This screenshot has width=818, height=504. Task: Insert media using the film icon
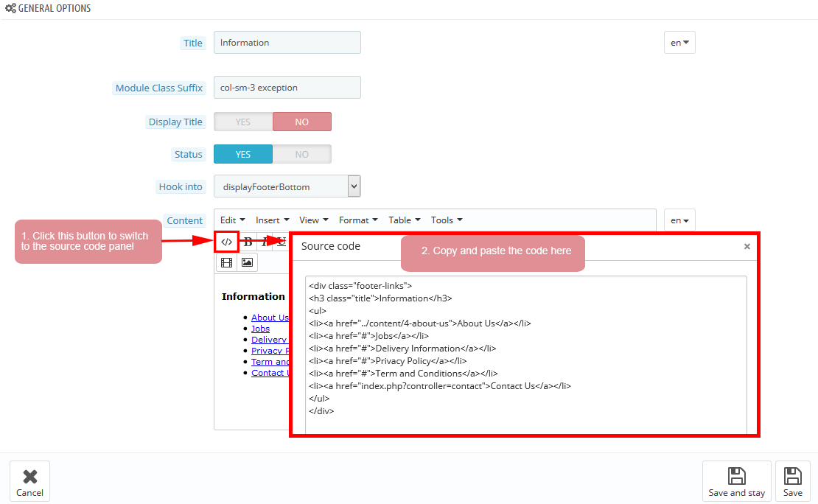[x=226, y=262]
